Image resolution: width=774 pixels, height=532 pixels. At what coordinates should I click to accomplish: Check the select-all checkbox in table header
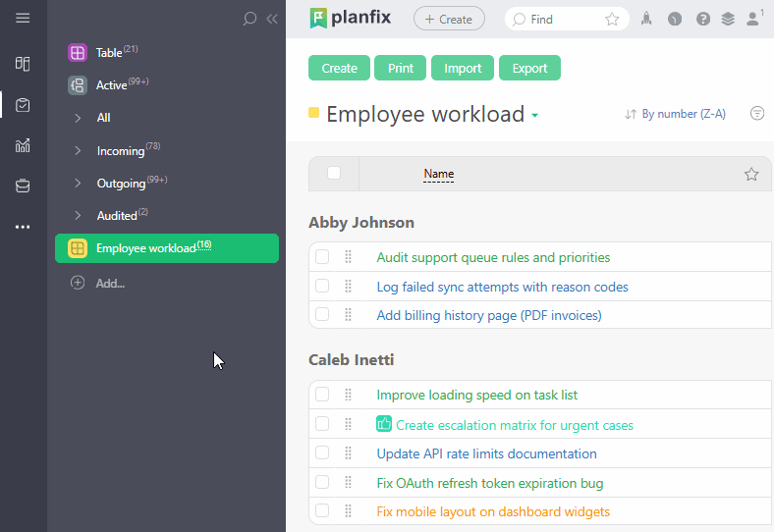click(x=334, y=174)
